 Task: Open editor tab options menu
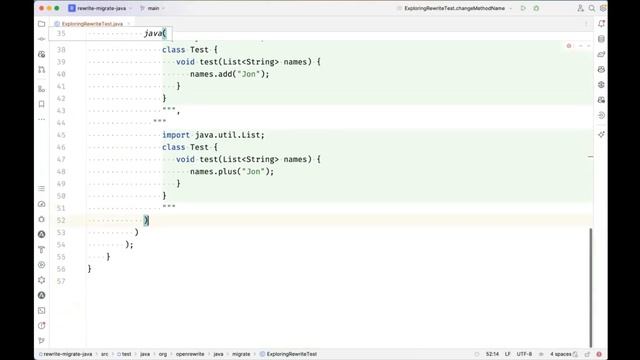coord(586,24)
